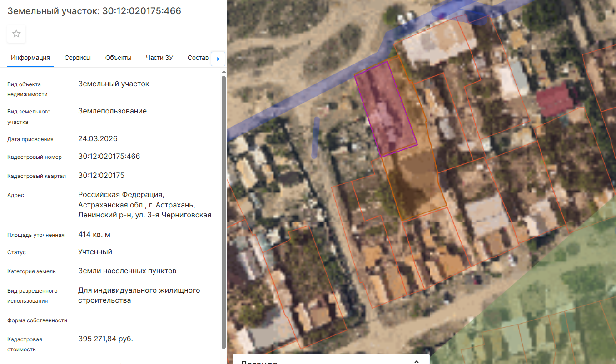Click the info panel vertical scrollbar

coord(224,212)
